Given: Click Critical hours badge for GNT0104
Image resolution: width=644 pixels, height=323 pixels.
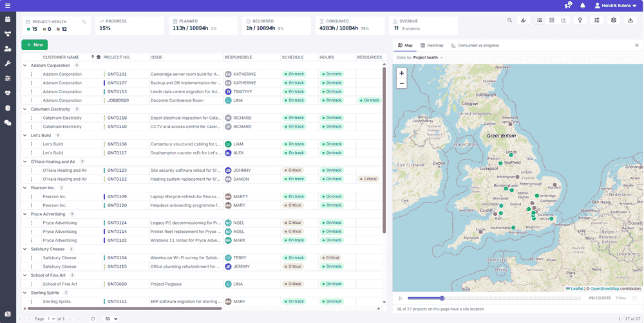Looking at the screenshot, I should click(330, 258).
